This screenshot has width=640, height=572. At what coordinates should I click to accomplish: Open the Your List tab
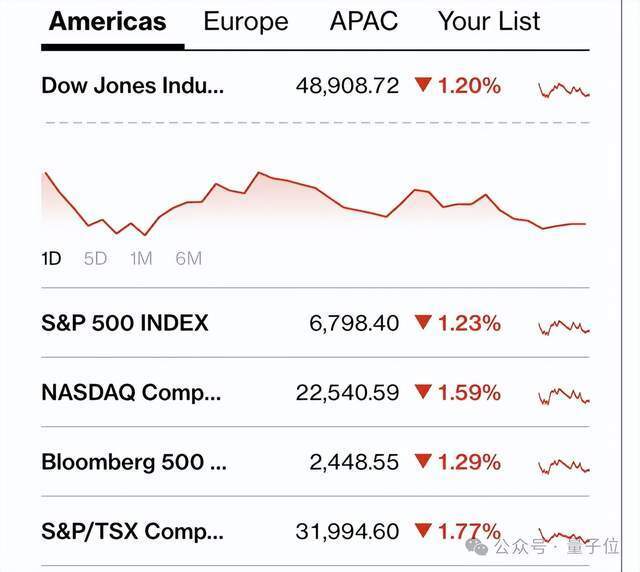[x=489, y=21]
